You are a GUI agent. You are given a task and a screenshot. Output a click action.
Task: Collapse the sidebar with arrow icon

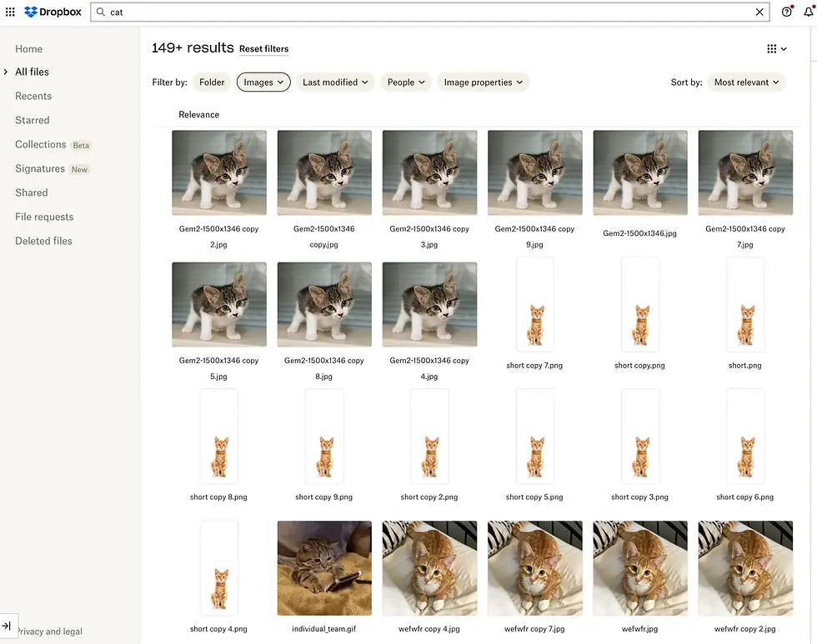click(x=7, y=626)
